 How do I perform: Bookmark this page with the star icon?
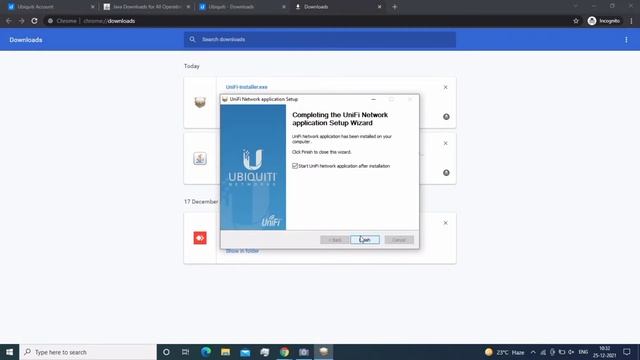576,21
